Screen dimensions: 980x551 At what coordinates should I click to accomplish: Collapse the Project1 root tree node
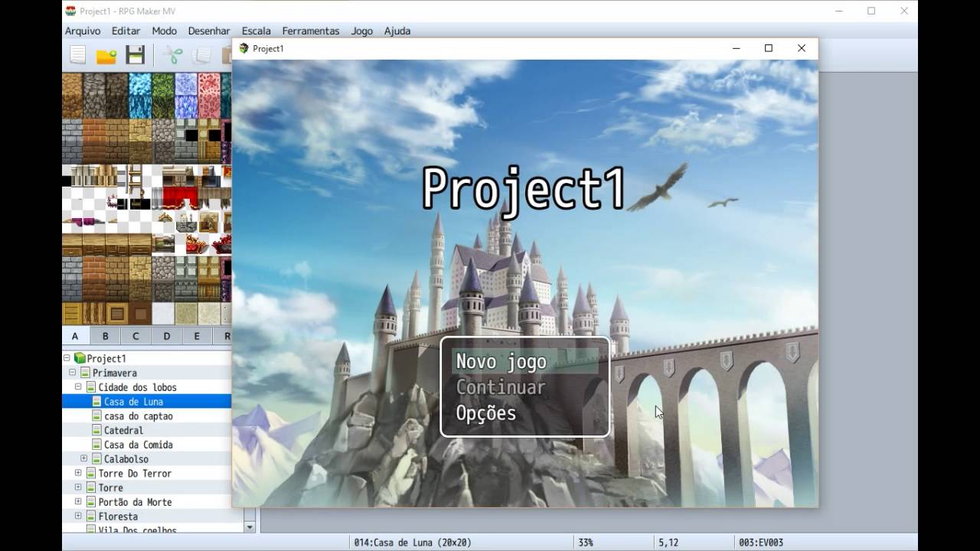tap(67, 358)
